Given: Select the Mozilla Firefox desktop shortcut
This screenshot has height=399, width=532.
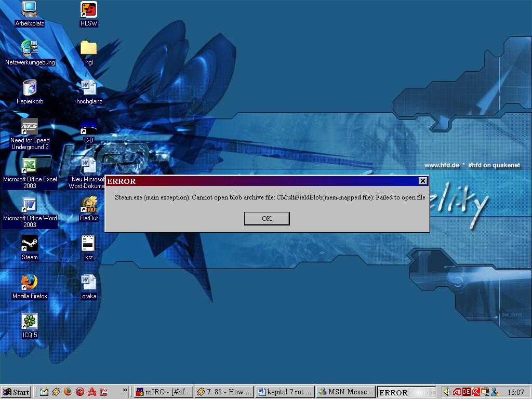Looking at the screenshot, I should [x=30, y=287].
